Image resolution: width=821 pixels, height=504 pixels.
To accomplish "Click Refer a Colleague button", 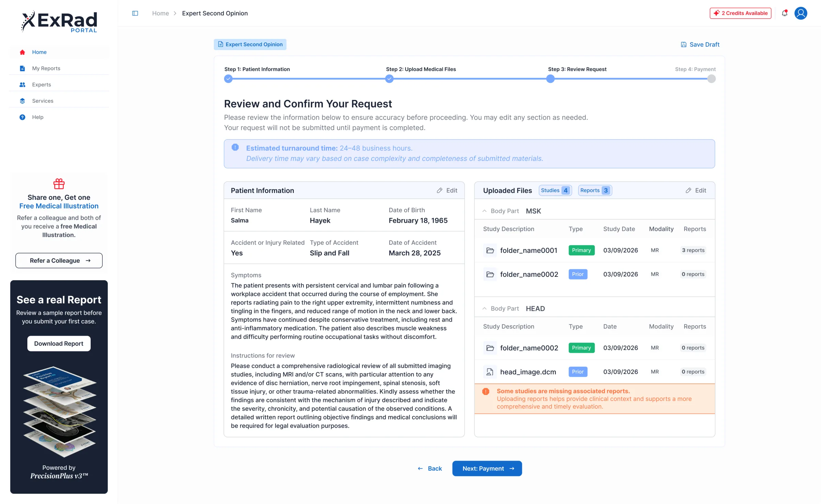I will click(x=59, y=261).
